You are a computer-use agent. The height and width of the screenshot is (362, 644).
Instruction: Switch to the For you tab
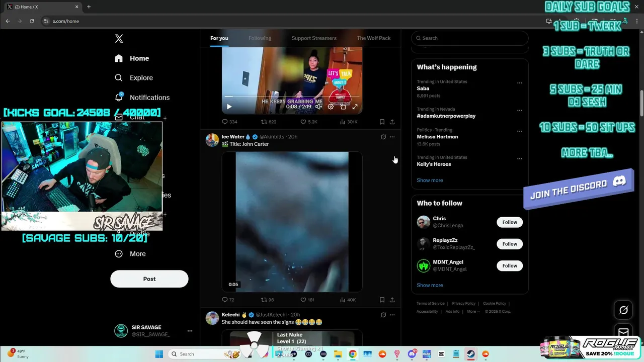coord(219,38)
